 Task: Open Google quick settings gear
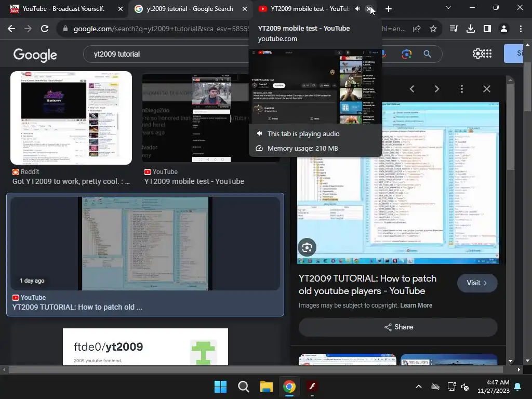pyautogui.click(x=477, y=54)
